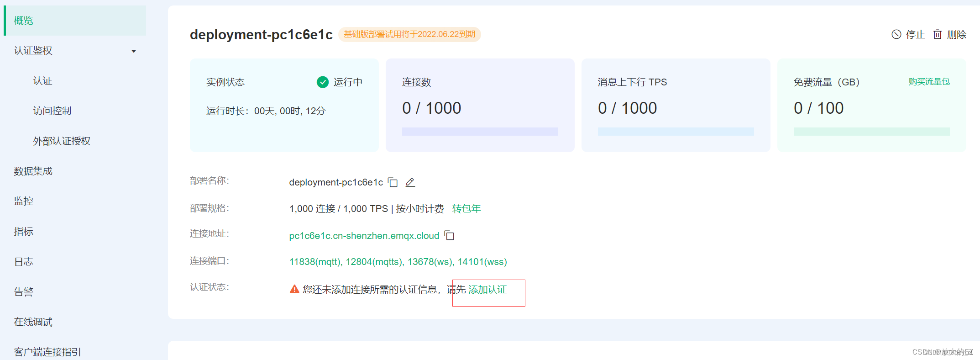This screenshot has width=980, height=360.
Task: Click the 0 / 100 free traffic value
Action: (818, 108)
